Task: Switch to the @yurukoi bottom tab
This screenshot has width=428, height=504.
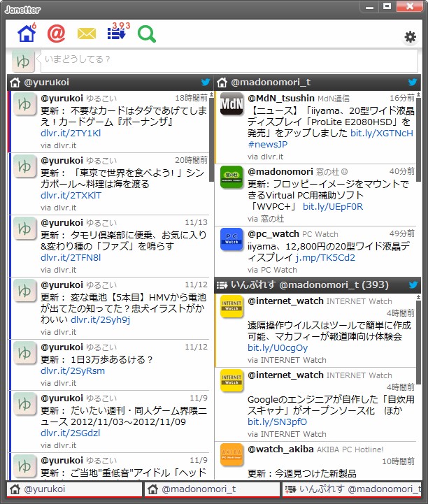Action: point(74,489)
